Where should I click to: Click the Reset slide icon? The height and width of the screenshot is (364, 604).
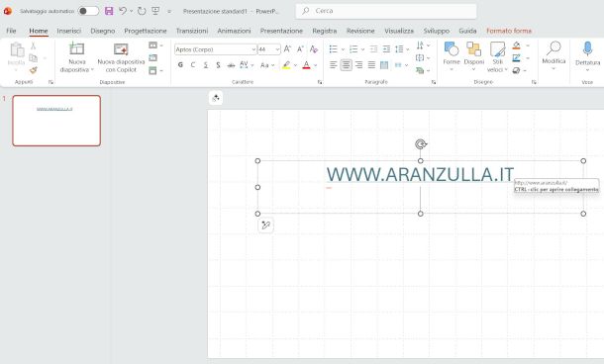[x=152, y=58]
